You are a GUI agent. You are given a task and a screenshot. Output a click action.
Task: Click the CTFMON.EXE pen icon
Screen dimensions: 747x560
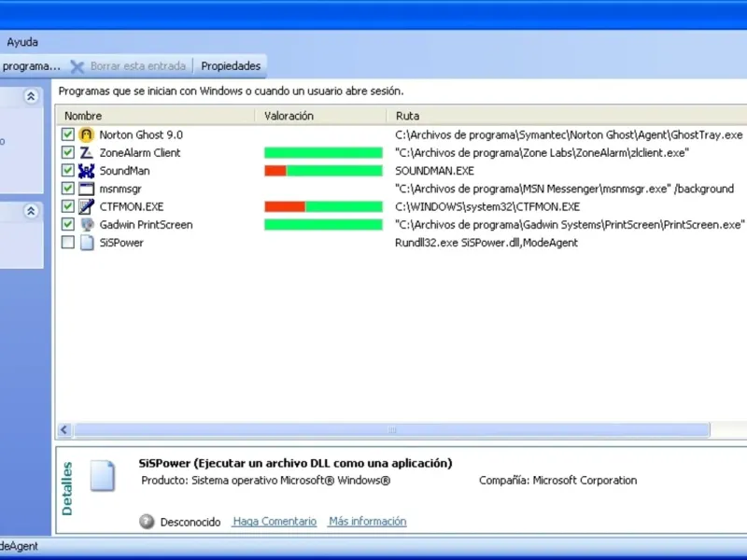[86, 206]
